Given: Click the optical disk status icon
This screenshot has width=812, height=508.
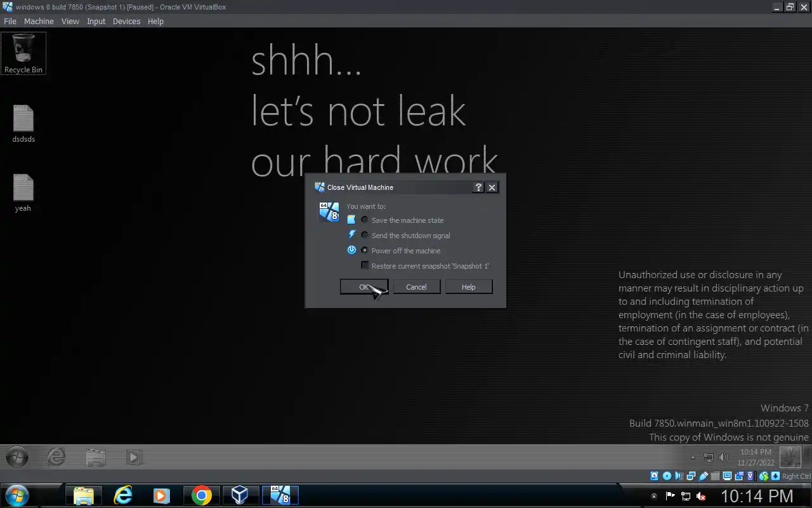Looking at the screenshot, I should click(667, 476).
